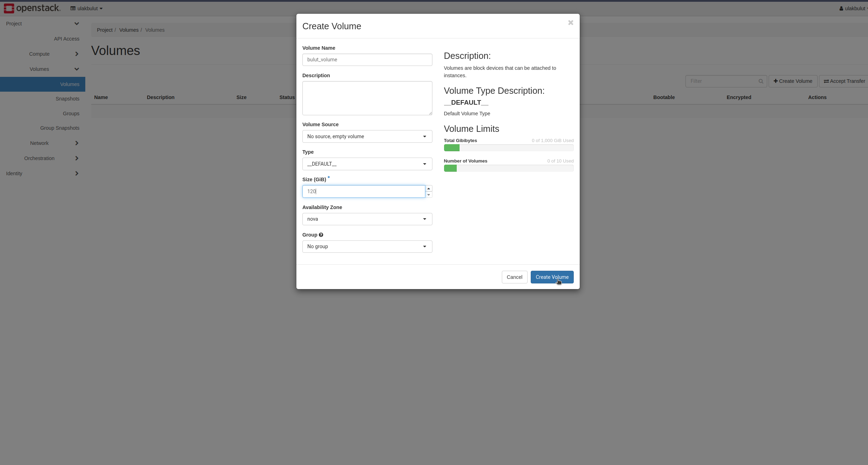Click the Create Volume submit button
This screenshot has height=465, width=868.
coord(552,277)
